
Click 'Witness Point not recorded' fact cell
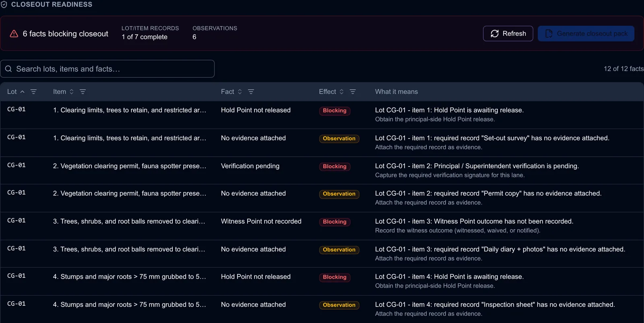(261, 221)
